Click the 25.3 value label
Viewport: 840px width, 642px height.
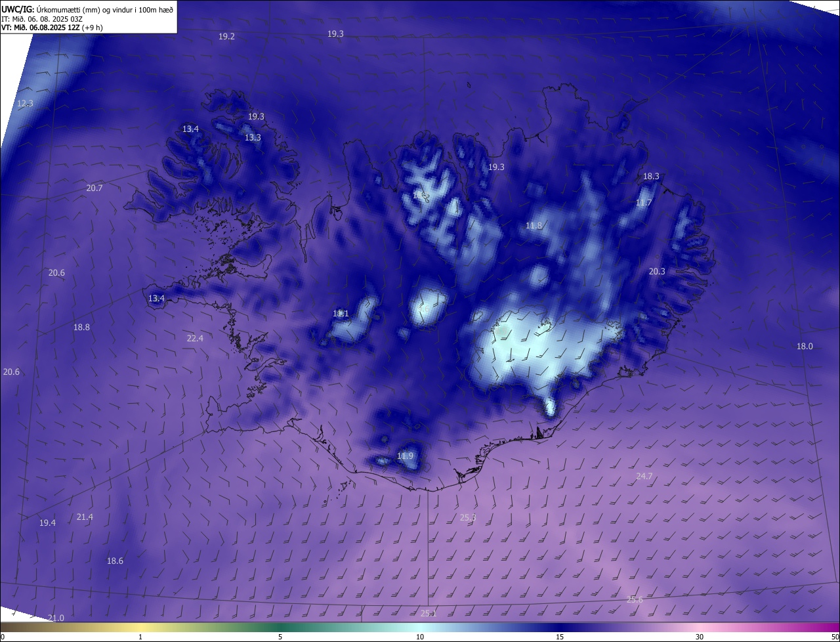coord(468,518)
